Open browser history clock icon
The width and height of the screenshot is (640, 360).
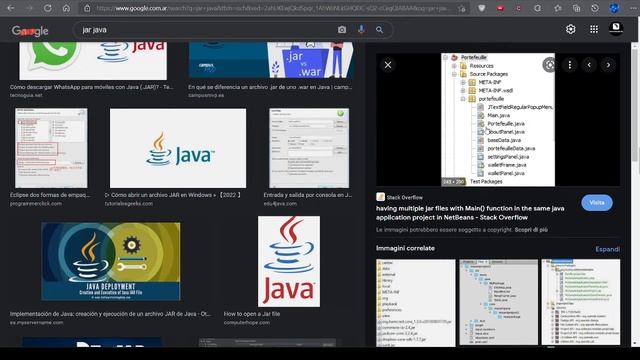click(x=595, y=8)
